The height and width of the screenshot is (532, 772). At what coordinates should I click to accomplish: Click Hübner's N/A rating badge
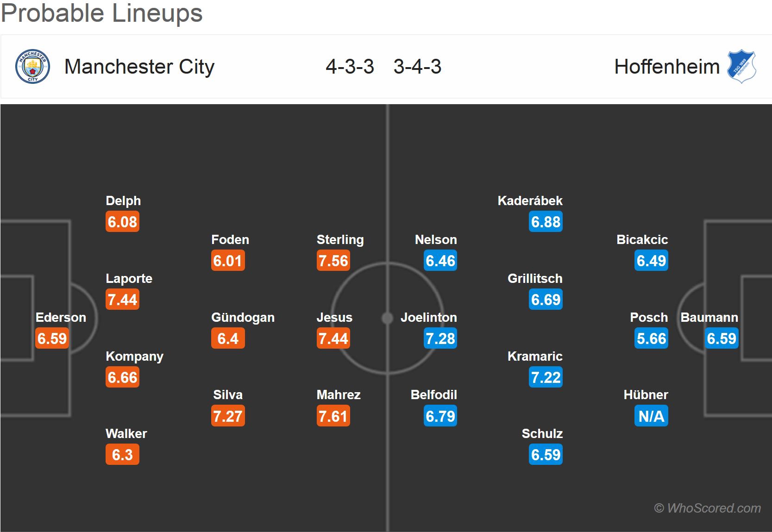click(x=651, y=416)
